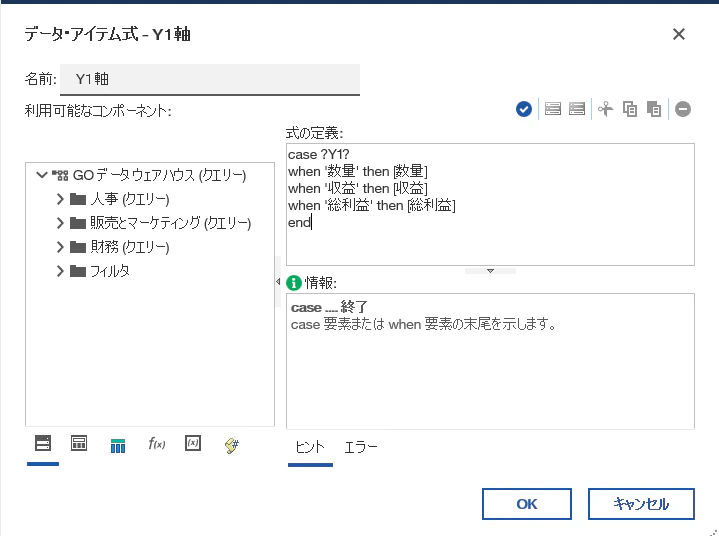Switch to the エラー tab
Viewport: 719px width, 536px height.
click(361, 447)
